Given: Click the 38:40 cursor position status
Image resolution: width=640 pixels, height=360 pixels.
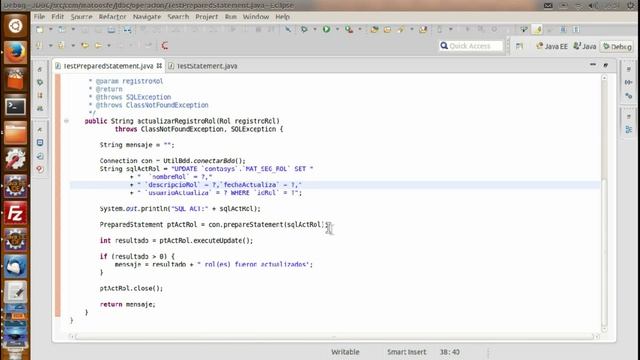Looking at the screenshot, I should (x=450, y=352).
